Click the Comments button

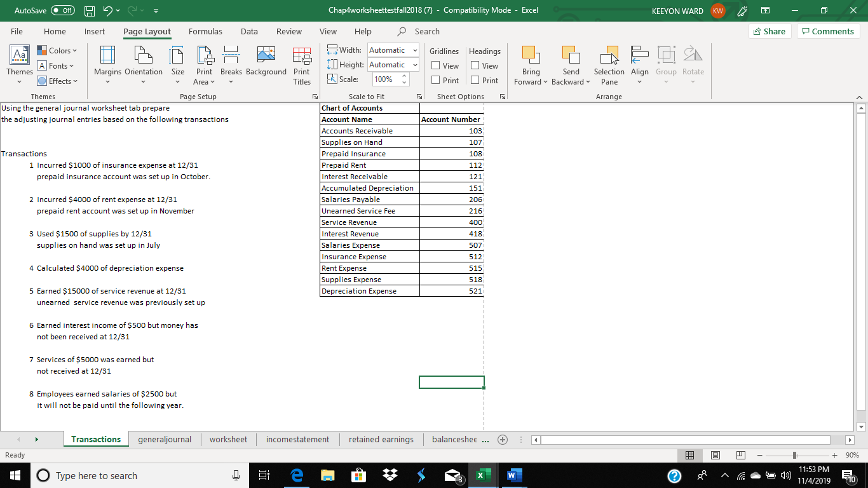828,31
